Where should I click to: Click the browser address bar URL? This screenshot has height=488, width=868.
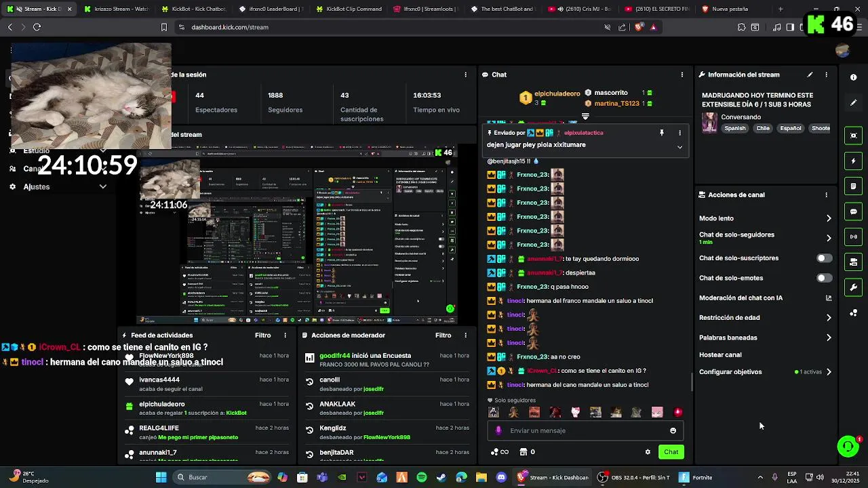[230, 27]
